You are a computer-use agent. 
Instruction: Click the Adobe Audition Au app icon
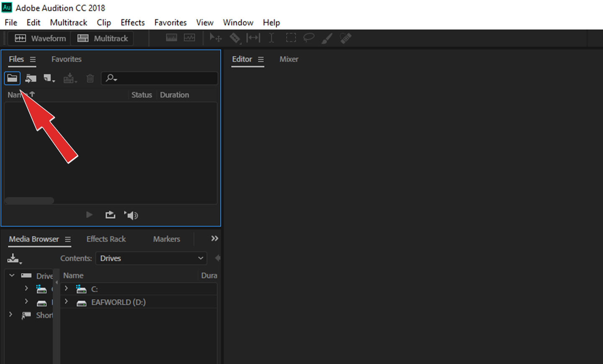(7, 8)
